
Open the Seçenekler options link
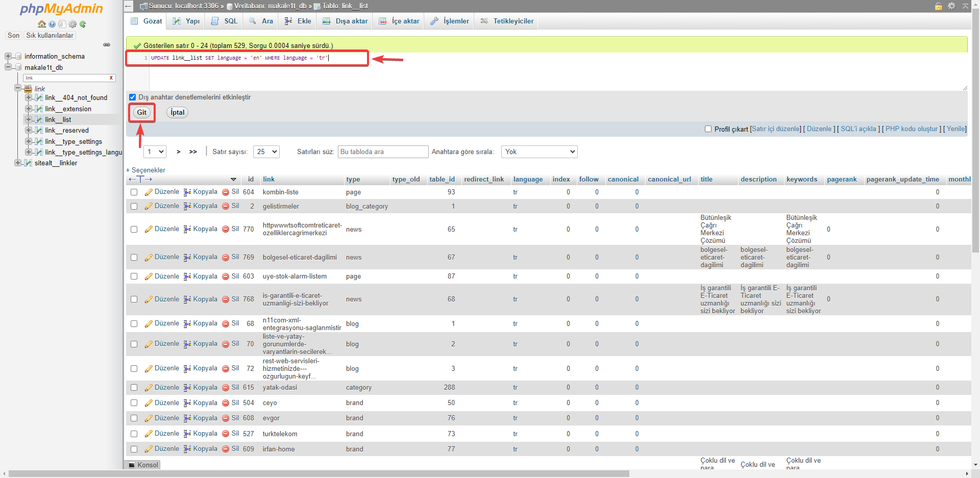[x=146, y=170]
